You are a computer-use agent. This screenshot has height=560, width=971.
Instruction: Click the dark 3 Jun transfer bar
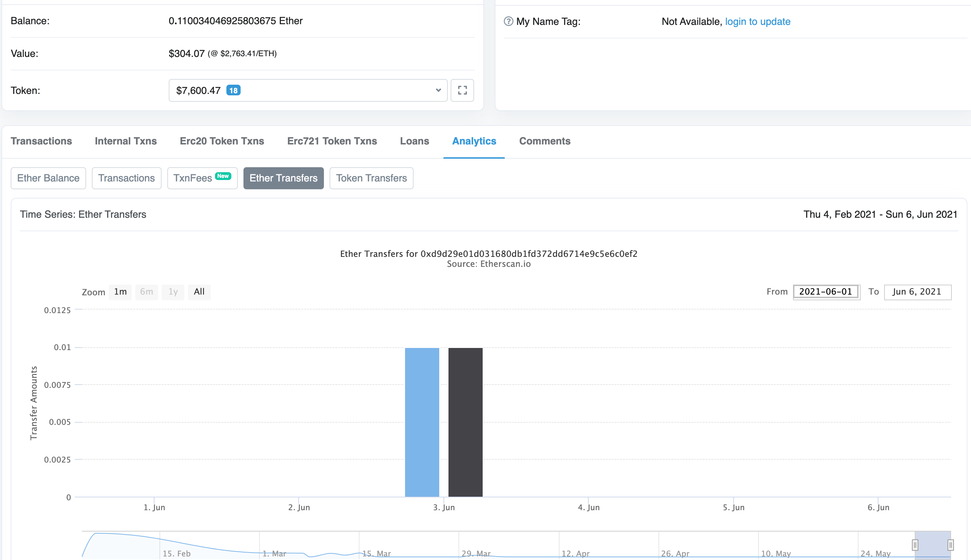coord(465,422)
